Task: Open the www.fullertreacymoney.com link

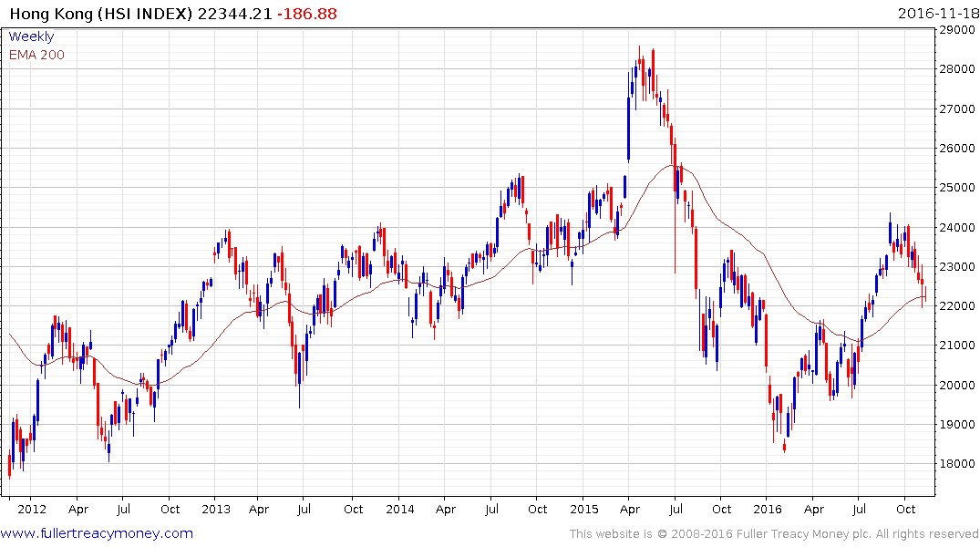Action: [x=97, y=533]
